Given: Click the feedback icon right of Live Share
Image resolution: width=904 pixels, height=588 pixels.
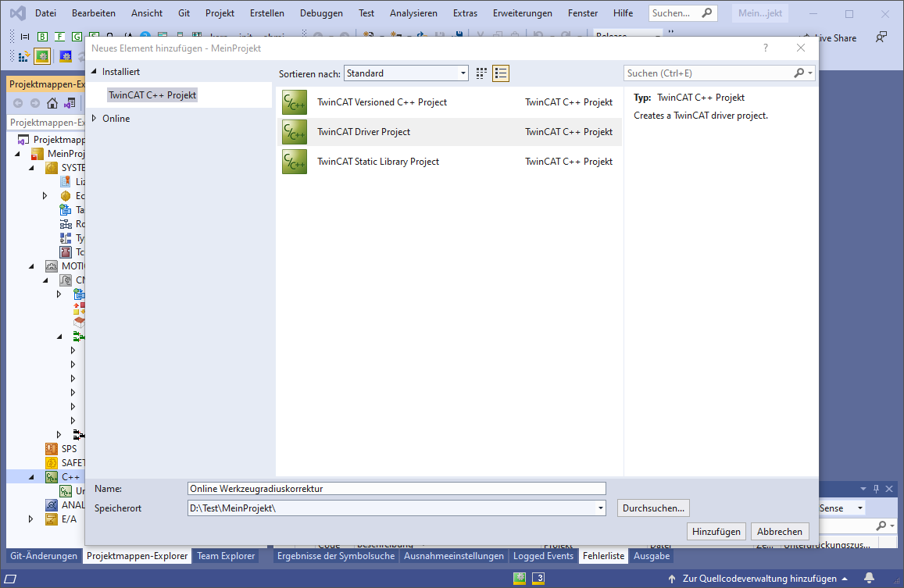Looking at the screenshot, I should coord(881,37).
